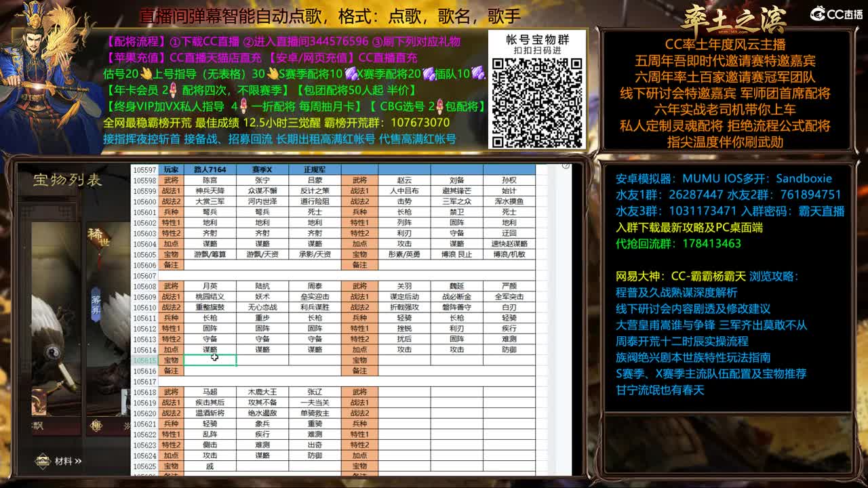This screenshot has height=488, width=868.
Task: Click the cell containing 孙权
Action: (x=509, y=180)
